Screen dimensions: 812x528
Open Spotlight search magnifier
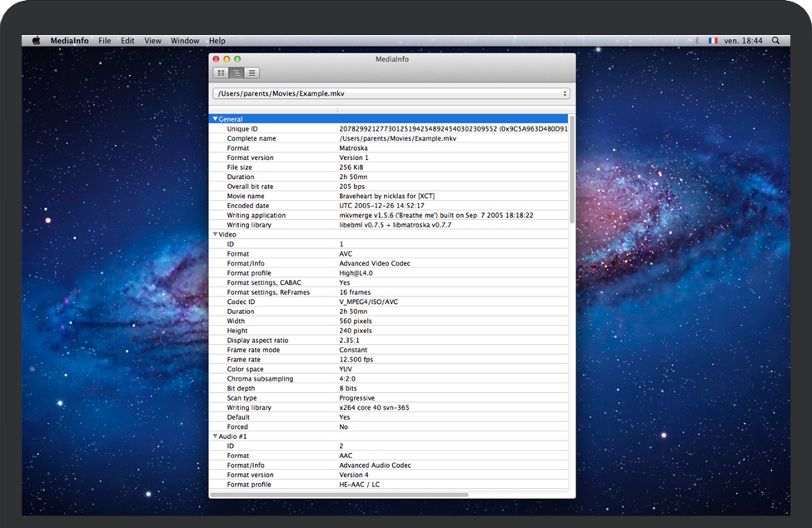coord(776,40)
